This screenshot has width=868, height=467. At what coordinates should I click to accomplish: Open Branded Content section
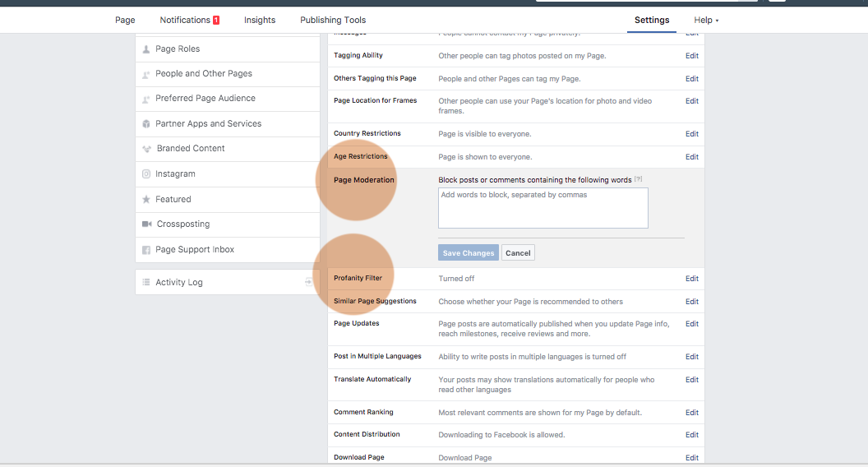[228, 149]
